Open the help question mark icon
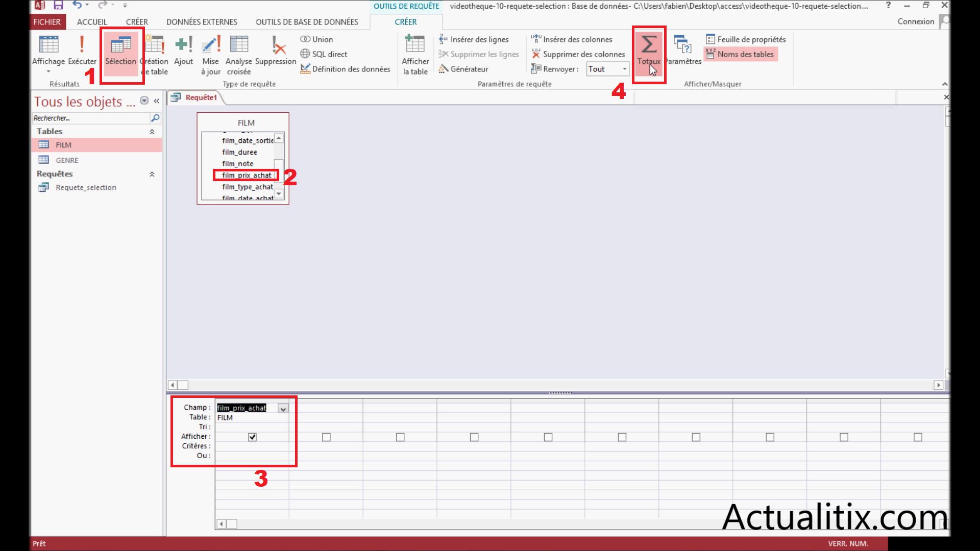Image resolution: width=980 pixels, height=551 pixels. click(888, 5)
